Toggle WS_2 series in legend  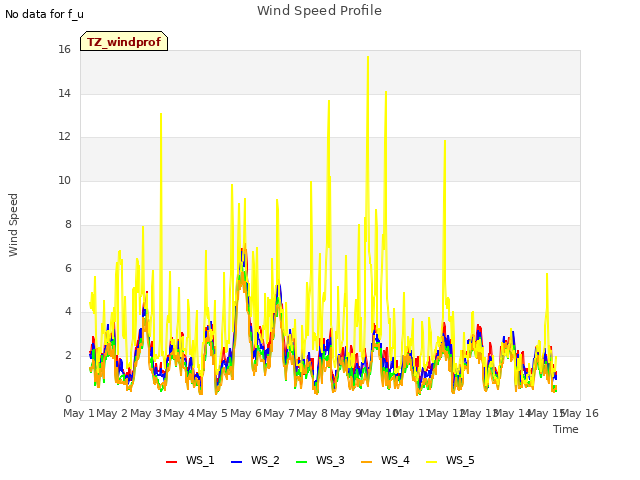coord(255,460)
